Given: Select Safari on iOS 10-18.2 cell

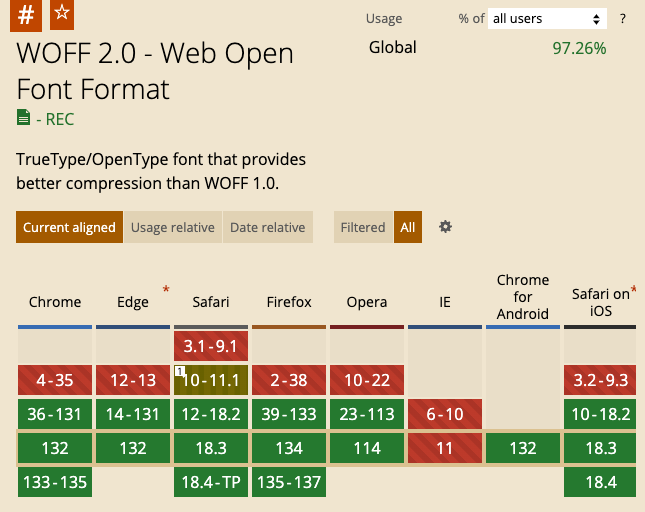Looking at the screenshot, I should coord(600,414).
